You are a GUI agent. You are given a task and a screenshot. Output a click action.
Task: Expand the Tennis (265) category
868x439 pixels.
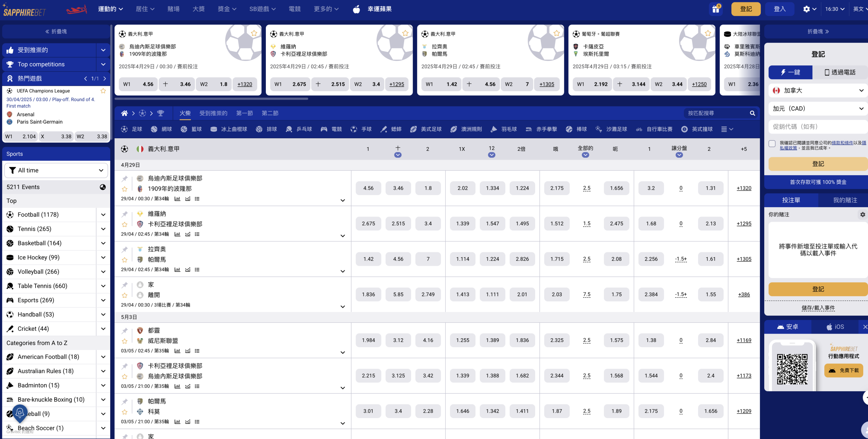[103, 229]
